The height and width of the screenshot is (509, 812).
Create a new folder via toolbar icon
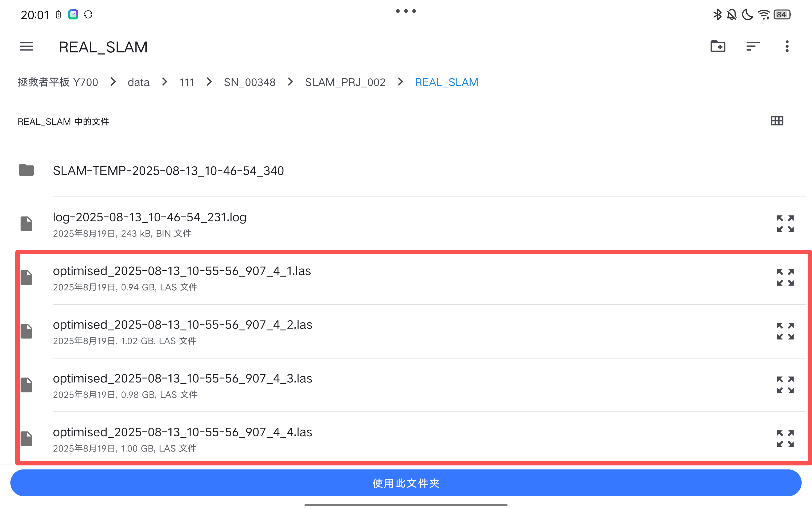click(717, 47)
